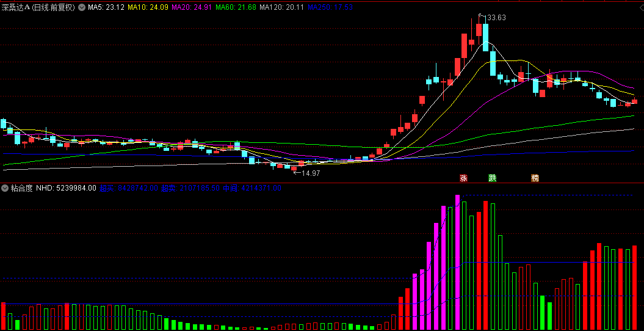Viewport: 644px width, 331px height.
Task: Click the red 涨 marker icon
Action: point(463,178)
